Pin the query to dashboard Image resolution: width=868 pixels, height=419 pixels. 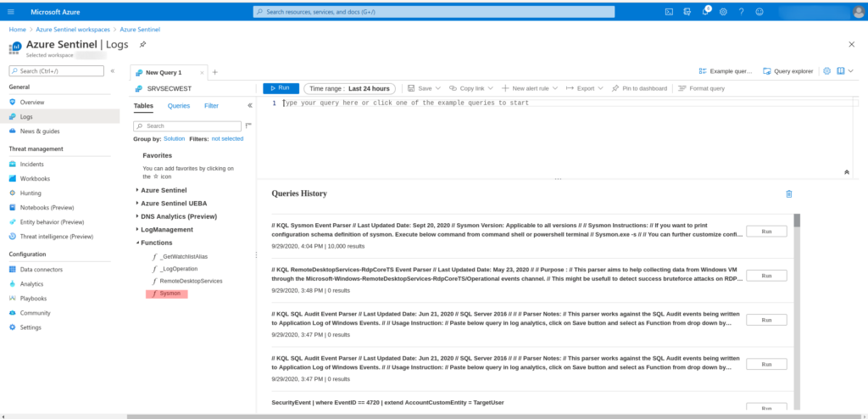(639, 88)
